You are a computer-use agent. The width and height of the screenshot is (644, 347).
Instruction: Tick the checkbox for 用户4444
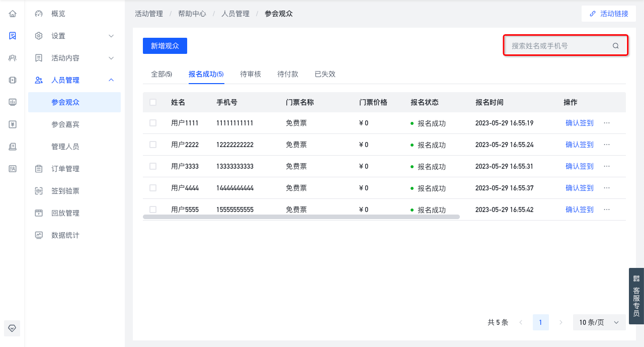tap(153, 188)
